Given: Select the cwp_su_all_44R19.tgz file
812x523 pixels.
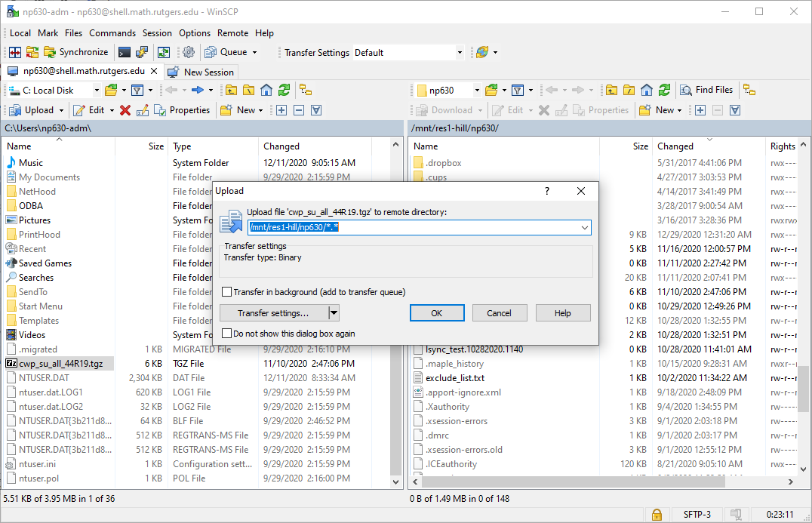Looking at the screenshot, I should (x=60, y=364).
